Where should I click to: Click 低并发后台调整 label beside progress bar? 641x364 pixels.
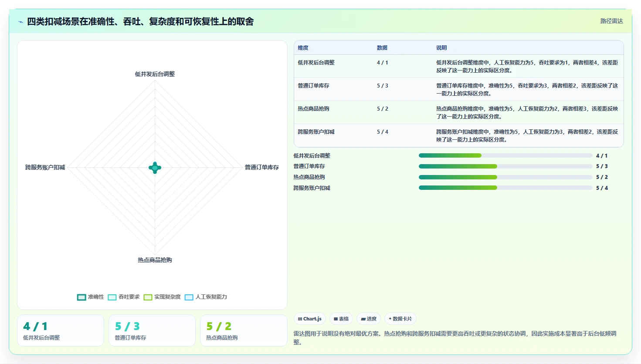pyautogui.click(x=312, y=156)
